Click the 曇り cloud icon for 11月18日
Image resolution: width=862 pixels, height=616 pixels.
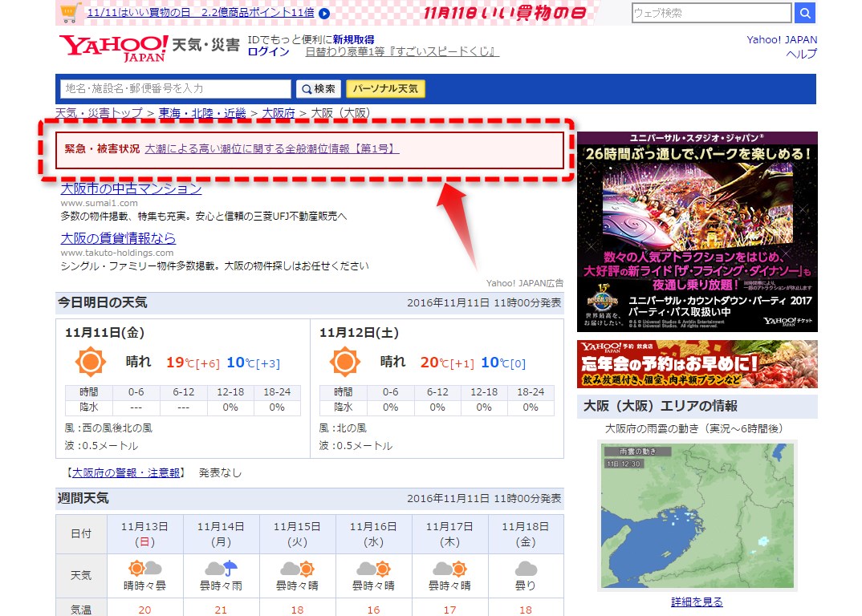click(526, 568)
